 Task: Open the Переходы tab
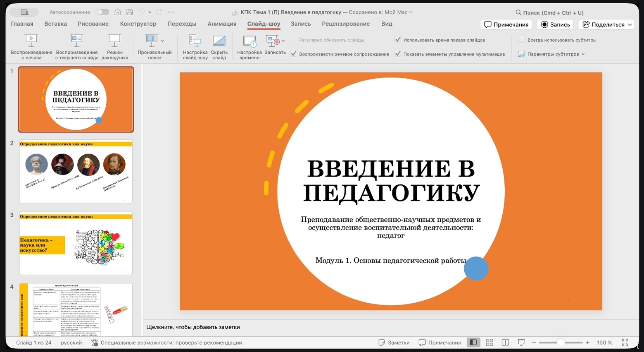click(182, 24)
